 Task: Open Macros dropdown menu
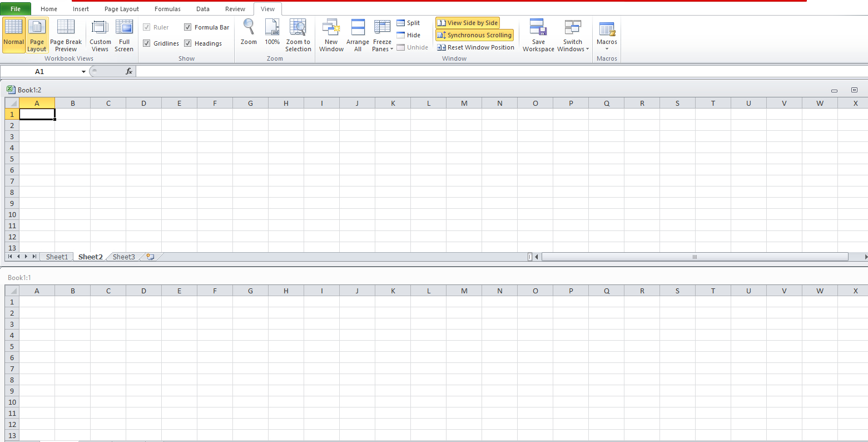point(607,35)
